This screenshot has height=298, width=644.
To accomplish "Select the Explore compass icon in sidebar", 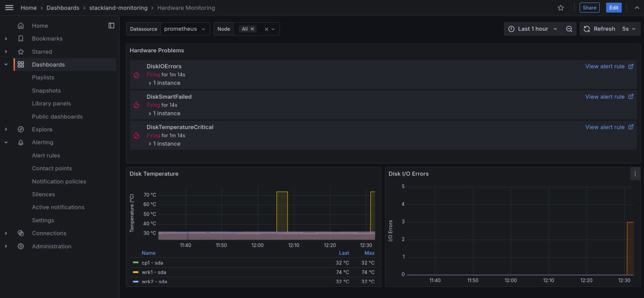I will 21,129.
